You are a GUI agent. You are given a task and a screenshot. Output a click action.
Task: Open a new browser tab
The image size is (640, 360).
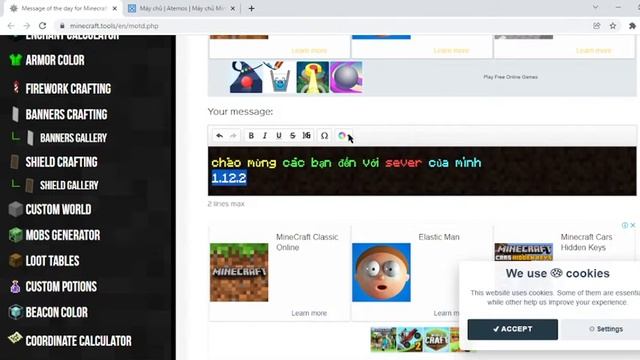pos(251,8)
